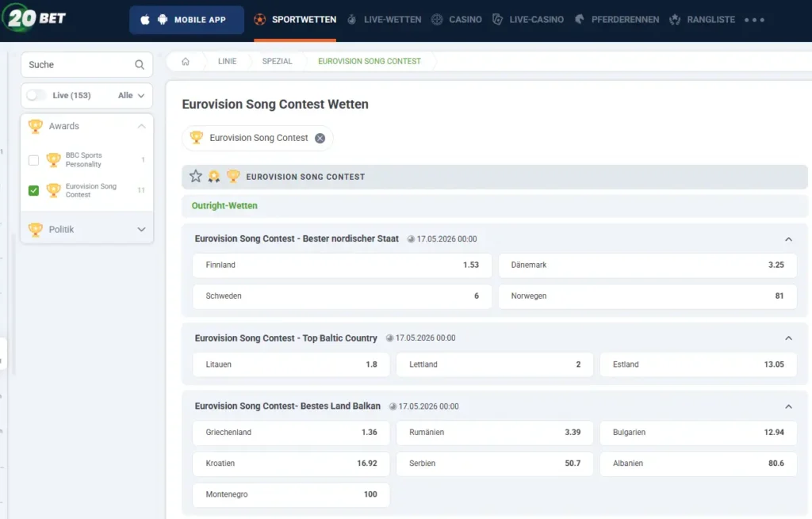
Task: Bet on Albanien at 80.6
Action: tap(698, 463)
